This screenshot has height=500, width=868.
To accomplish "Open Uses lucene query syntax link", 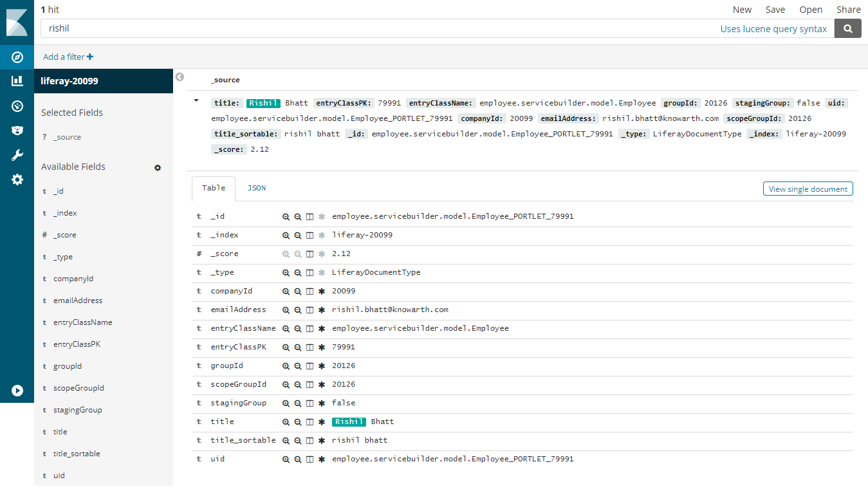I will pos(773,29).
